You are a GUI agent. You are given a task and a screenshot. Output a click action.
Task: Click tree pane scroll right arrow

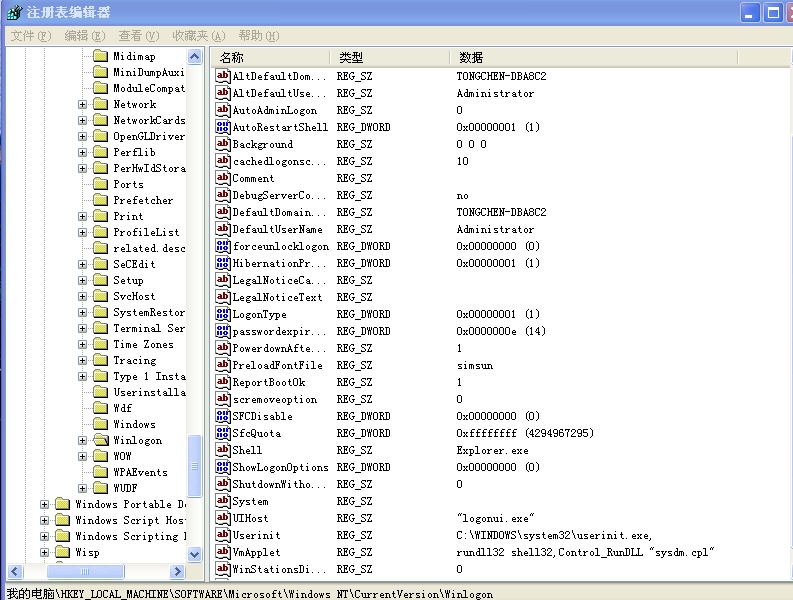[177, 571]
